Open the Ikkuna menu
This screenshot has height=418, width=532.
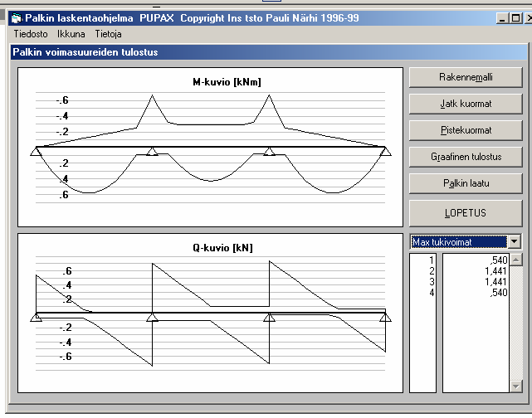71,34
